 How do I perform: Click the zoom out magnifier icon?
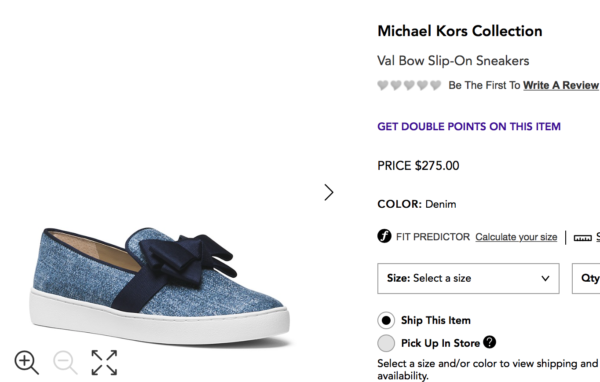coord(65,362)
